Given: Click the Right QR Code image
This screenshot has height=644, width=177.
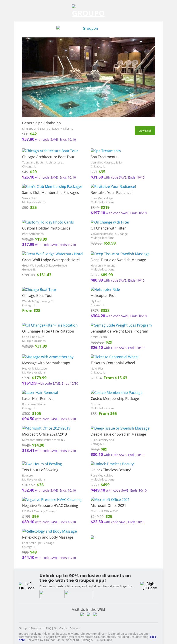Looking at the screenshot, I should (149, 586).
